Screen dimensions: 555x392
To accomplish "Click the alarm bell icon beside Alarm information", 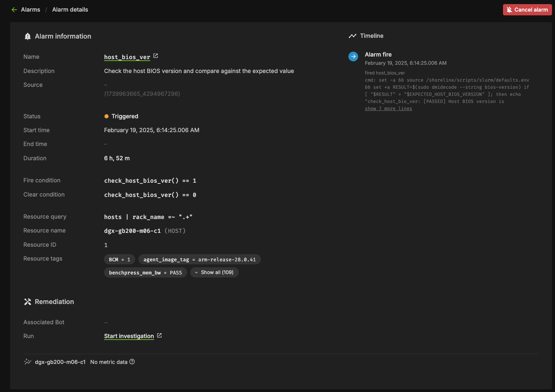I will (27, 36).
